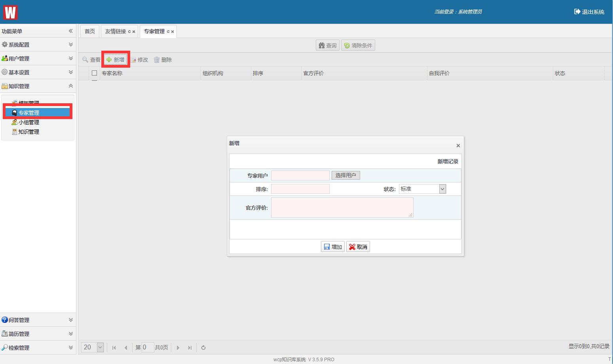Click the 选择用户 button

pyautogui.click(x=346, y=175)
